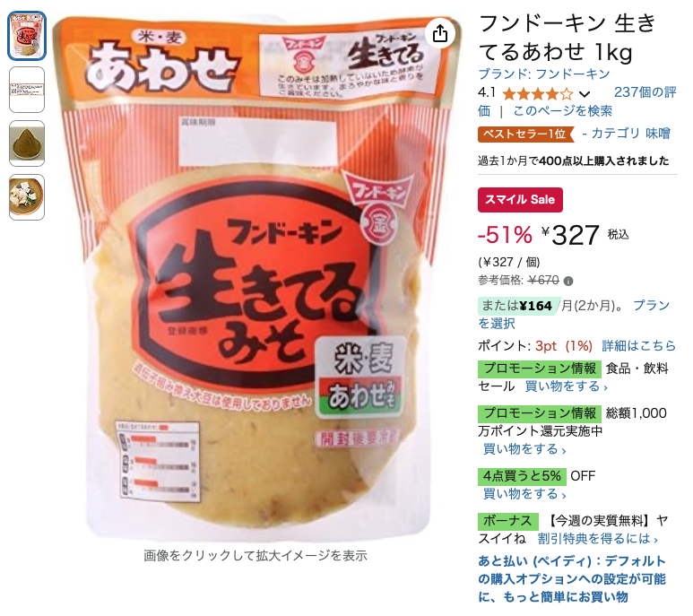This screenshot has height=616, width=693.
Task: Click the このページを検索 link
Action: click(x=563, y=110)
